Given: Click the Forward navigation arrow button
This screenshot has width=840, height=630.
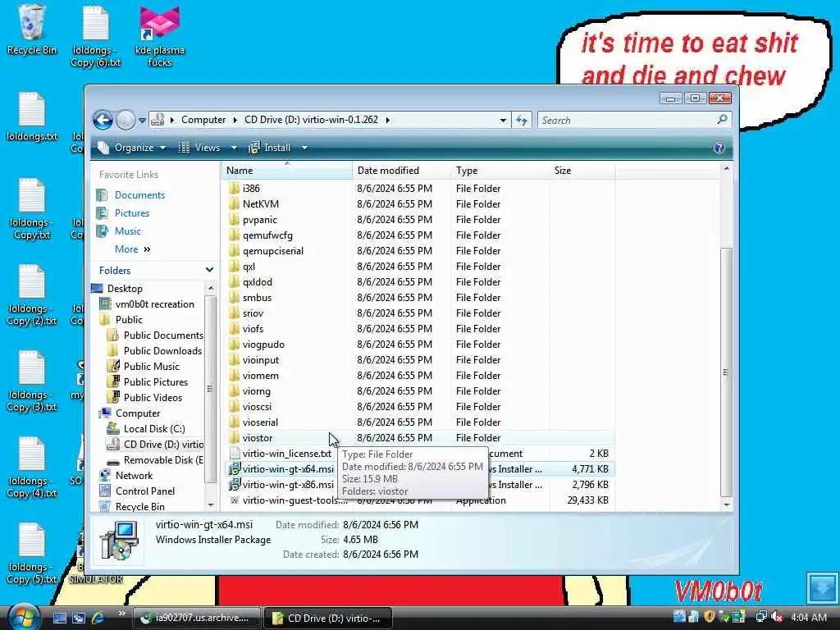Looking at the screenshot, I should click(x=126, y=120).
